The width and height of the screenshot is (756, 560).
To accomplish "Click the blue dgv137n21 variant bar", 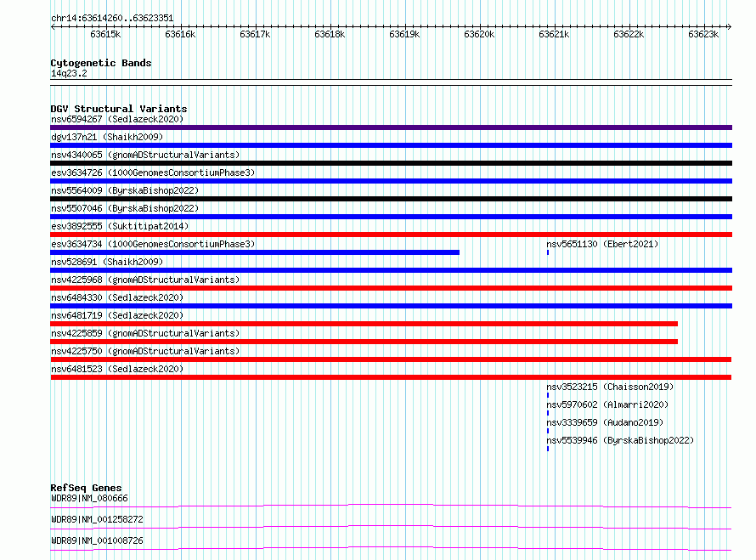I will (391, 145).
